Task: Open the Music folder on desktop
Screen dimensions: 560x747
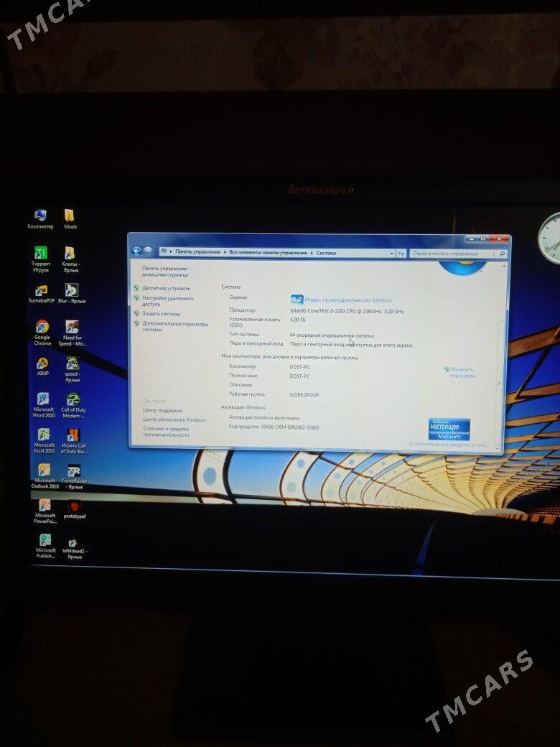Action: click(x=70, y=215)
